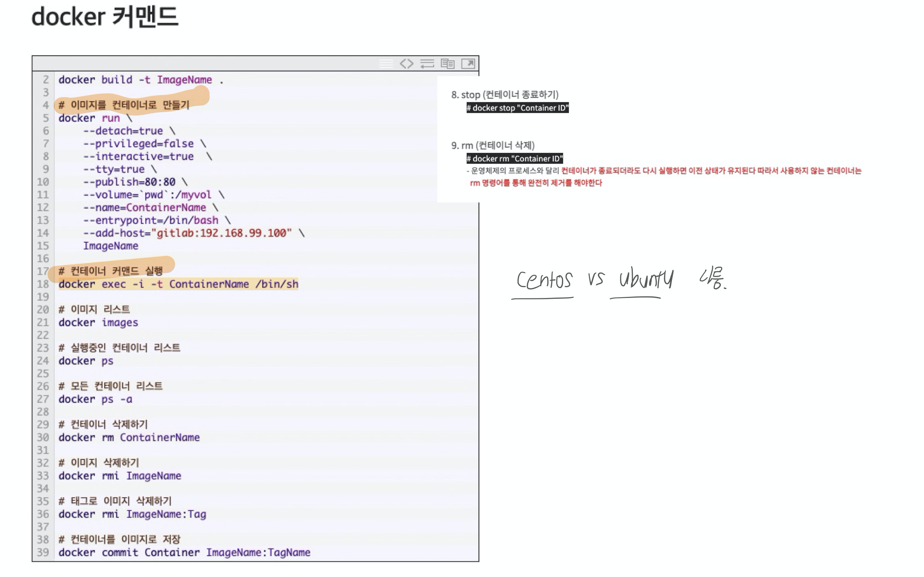Click the 'docker rm "Container ID"' black code snippet
This screenshot has width=924, height=577.
tap(514, 159)
